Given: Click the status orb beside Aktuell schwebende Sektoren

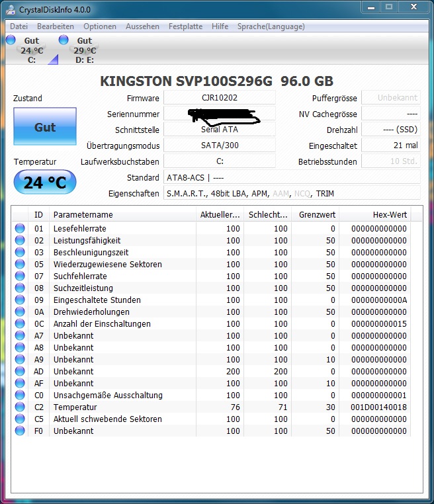Looking at the screenshot, I should pyautogui.click(x=20, y=419).
